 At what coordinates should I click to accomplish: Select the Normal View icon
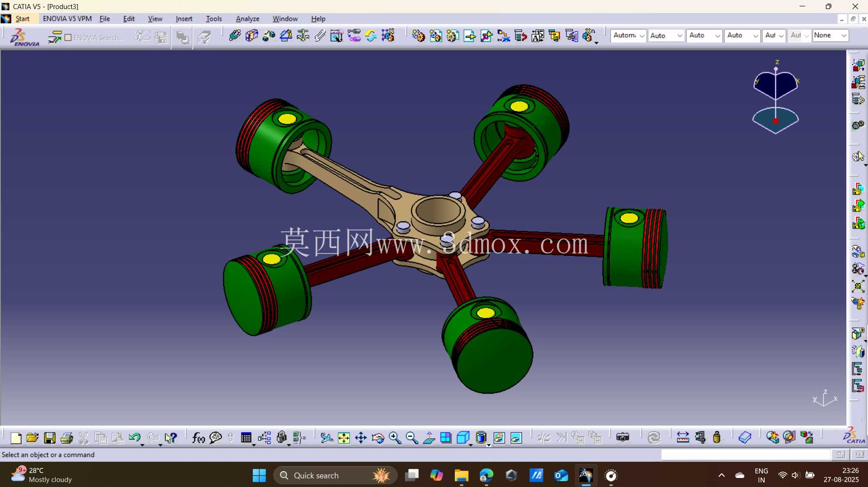pyautogui.click(x=429, y=438)
